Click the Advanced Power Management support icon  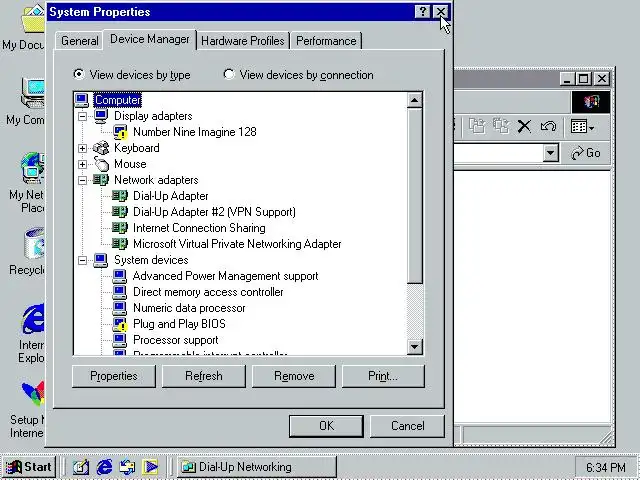[120, 276]
